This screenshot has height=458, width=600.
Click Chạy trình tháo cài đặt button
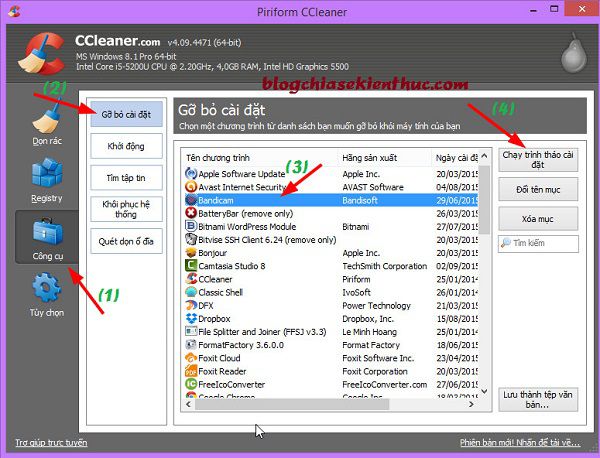538,160
